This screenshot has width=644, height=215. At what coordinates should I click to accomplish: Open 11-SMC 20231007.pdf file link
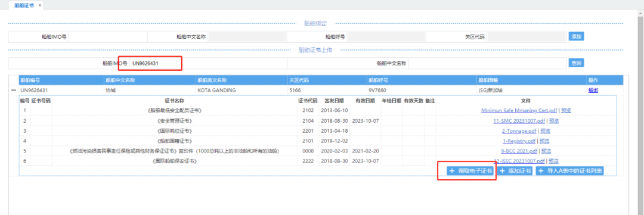(x=519, y=121)
